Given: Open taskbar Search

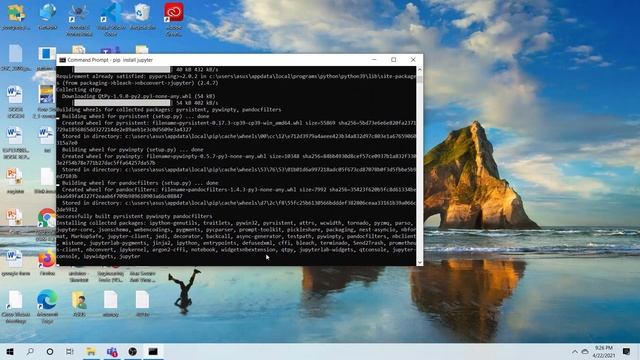Looking at the screenshot, I should (30, 351).
